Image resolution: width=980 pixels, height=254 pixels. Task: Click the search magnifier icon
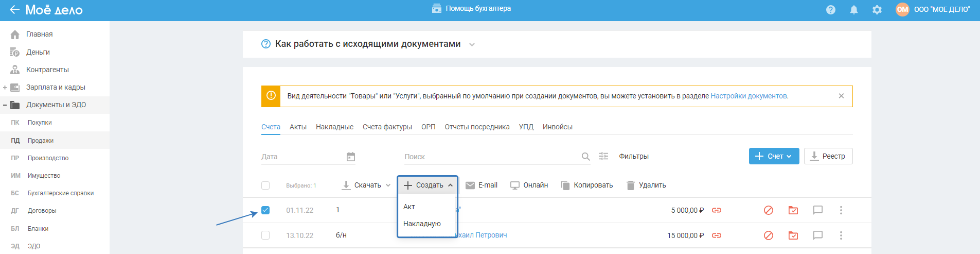pos(585,157)
